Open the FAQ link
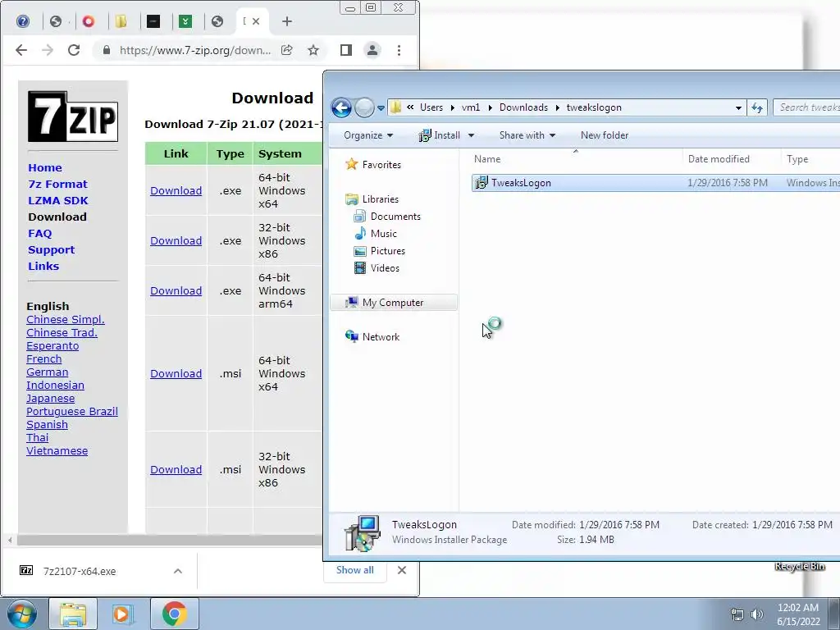 click(39, 234)
